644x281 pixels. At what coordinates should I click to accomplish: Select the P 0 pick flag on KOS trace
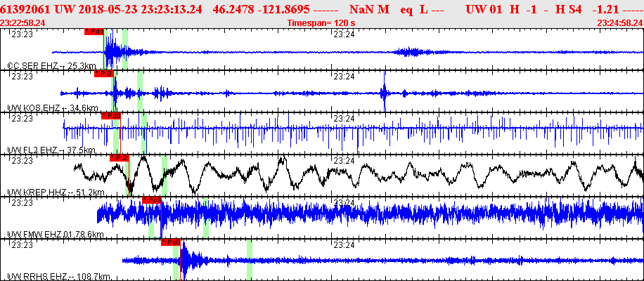point(103,74)
